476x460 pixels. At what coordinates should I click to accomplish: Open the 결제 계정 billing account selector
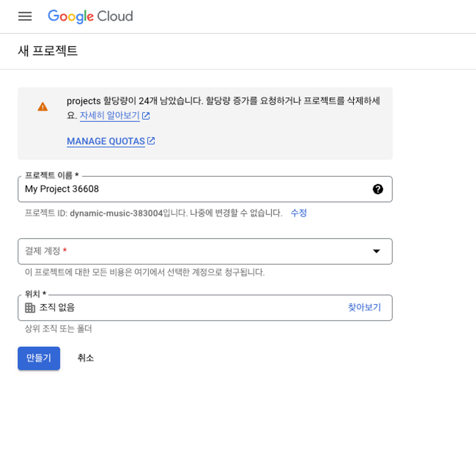(194, 251)
